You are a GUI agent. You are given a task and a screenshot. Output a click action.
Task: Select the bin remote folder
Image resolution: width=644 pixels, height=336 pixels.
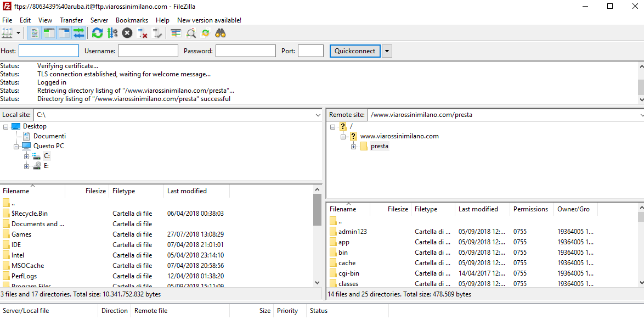tap(343, 253)
